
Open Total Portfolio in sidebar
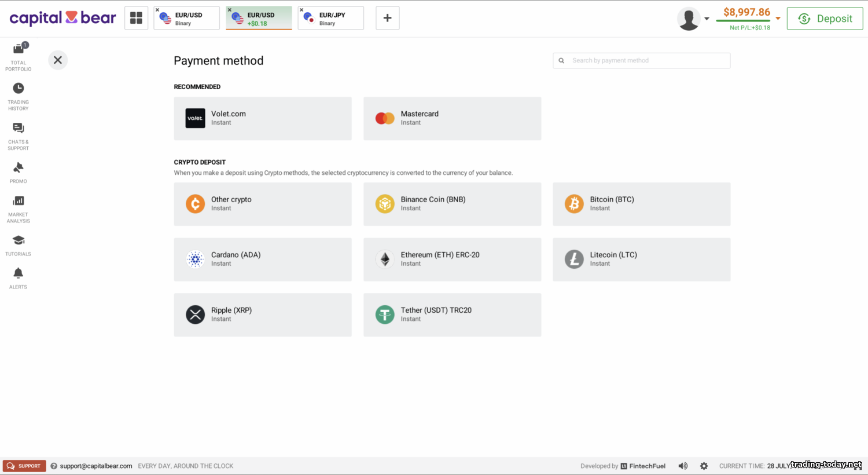[19, 56]
